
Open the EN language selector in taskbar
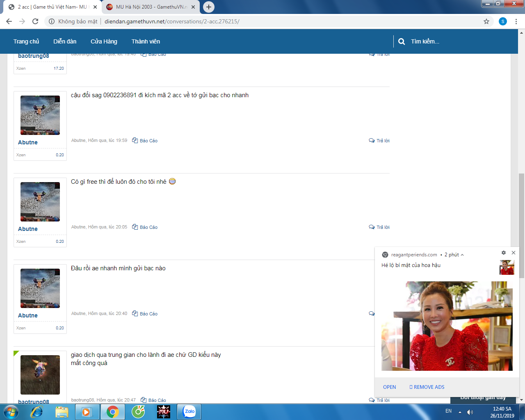tap(448, 411)
